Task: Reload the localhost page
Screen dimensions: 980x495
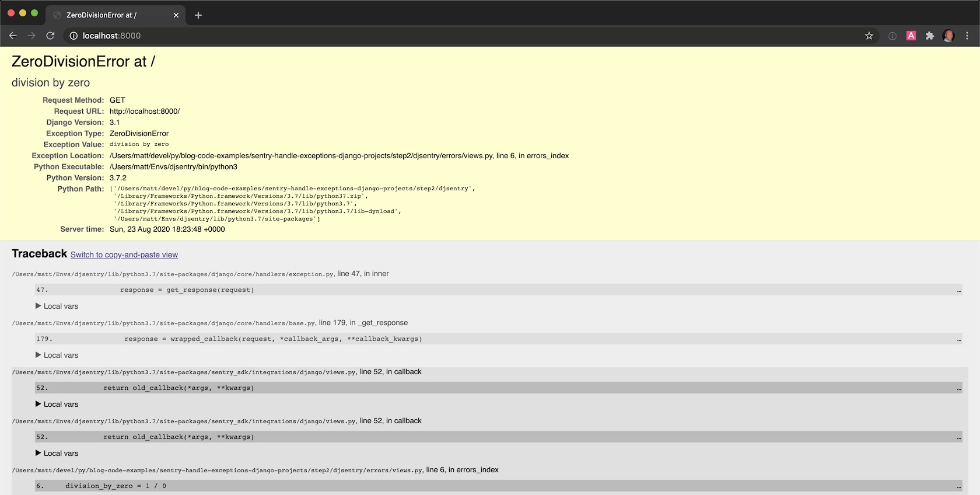Action: point(50,36)
